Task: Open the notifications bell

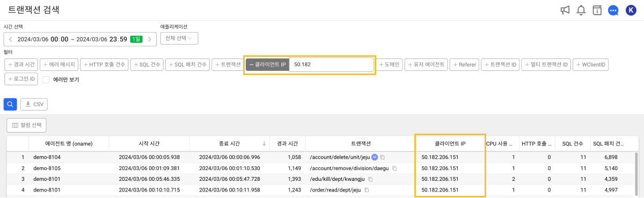Action: coord(581,10)
